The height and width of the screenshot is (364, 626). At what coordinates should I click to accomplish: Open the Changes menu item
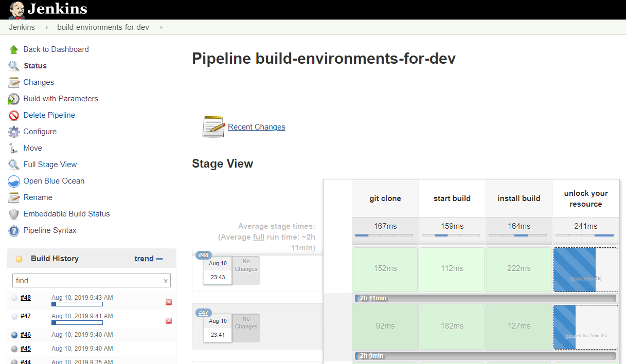coord(39,82)
